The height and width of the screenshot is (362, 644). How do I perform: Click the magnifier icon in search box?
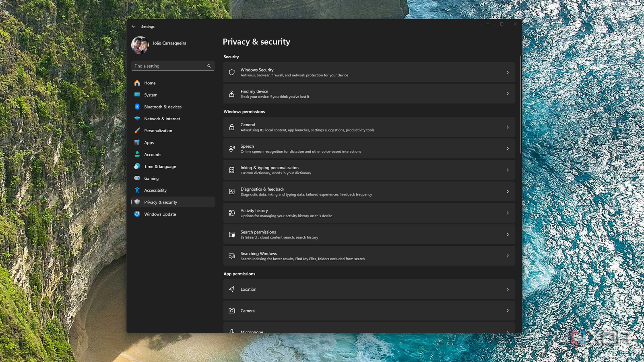click(209, 66)
